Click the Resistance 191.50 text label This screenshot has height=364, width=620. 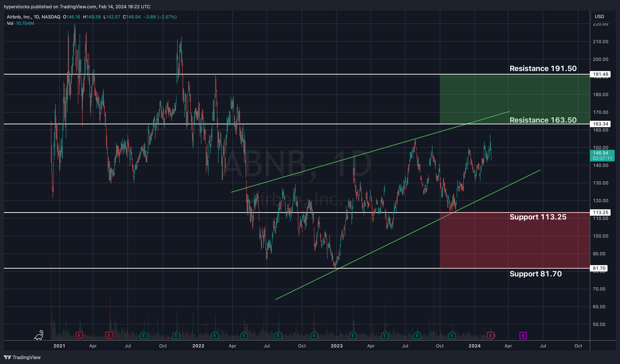point(543,69)
